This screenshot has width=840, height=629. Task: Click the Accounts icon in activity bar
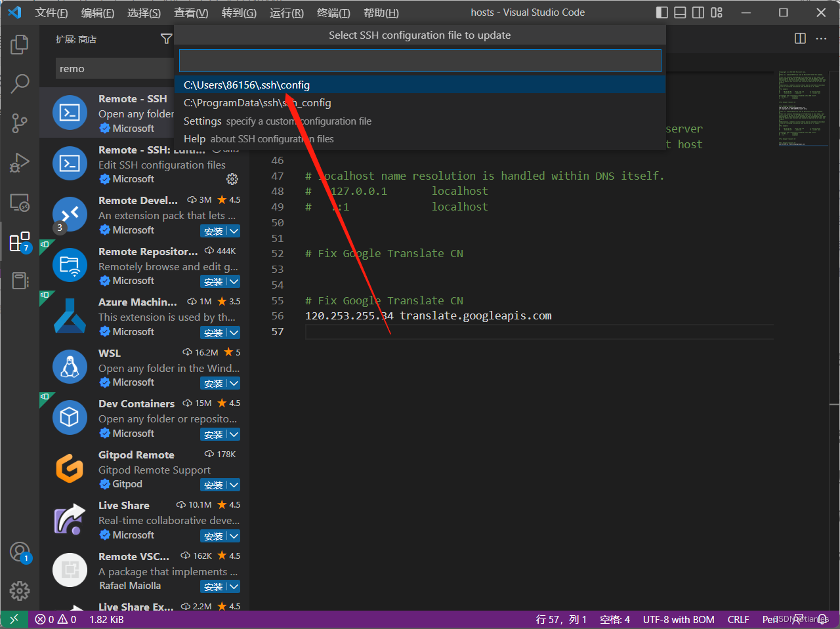[20, 552]
